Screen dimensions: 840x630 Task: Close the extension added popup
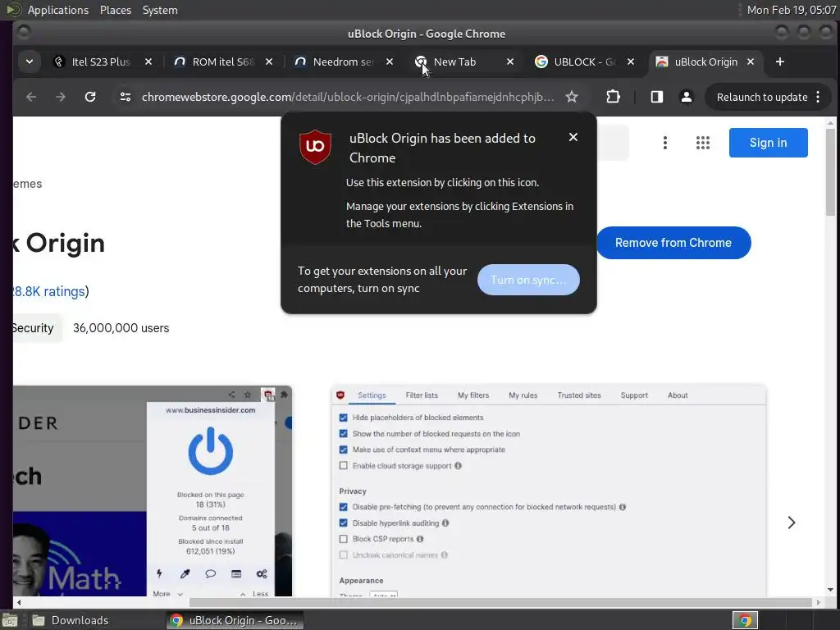573,137
